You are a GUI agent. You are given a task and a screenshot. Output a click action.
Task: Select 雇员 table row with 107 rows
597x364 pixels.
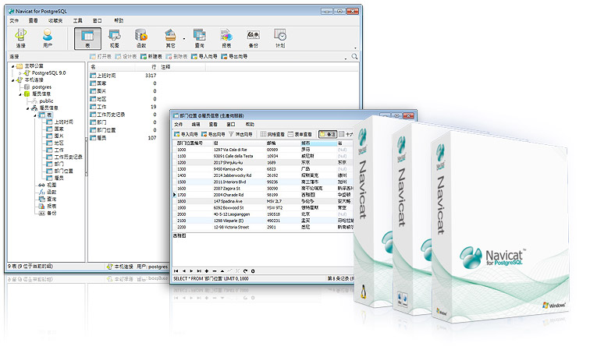(123, 138)
